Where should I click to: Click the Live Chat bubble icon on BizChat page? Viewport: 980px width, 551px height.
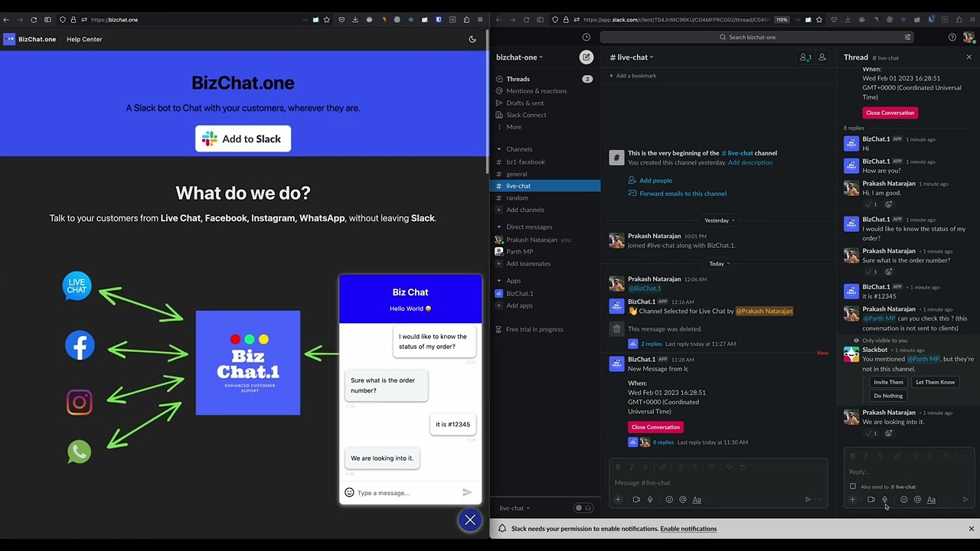pyautogui.click(x=77, y=286)
